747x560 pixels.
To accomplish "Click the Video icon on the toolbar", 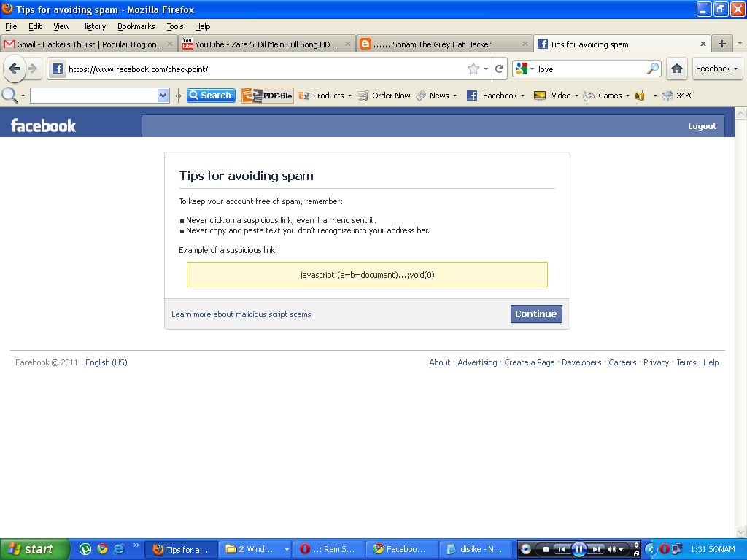I will point(540,95).
